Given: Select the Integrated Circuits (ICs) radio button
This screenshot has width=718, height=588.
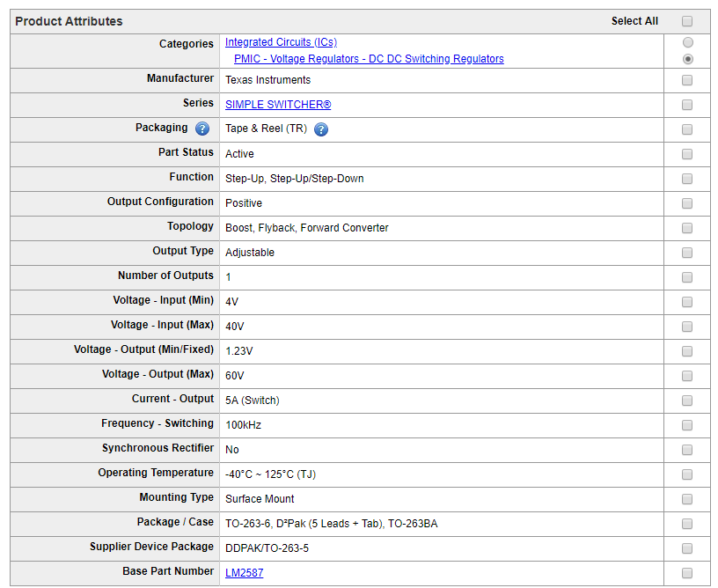Looking at the screenshot, I should coord(687,42).
